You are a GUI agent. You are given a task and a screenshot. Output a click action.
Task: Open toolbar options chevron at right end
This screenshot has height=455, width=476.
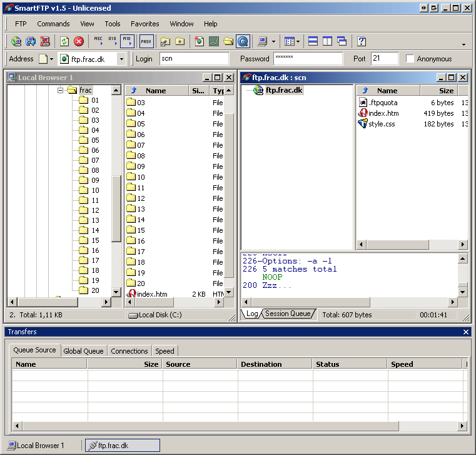pyautogui.click(x=463, y=44)
